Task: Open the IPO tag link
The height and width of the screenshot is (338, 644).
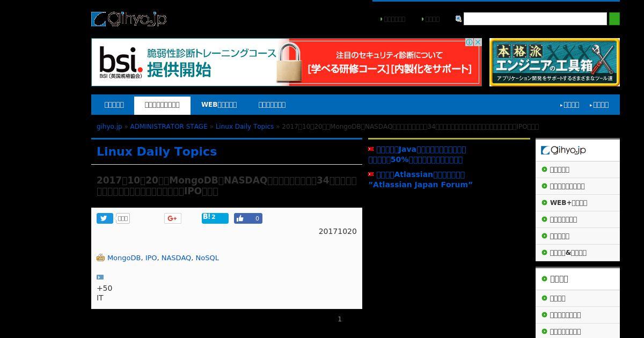Action: 151,258
